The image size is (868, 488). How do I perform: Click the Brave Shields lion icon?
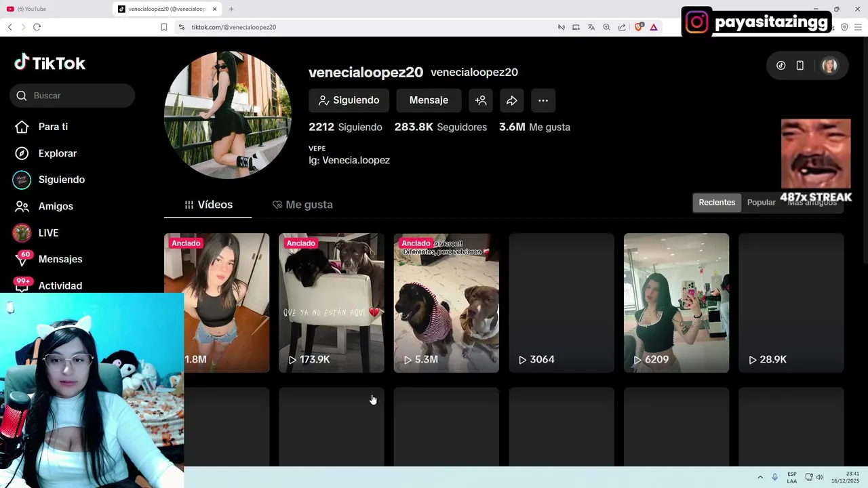(x=639, y=27)
